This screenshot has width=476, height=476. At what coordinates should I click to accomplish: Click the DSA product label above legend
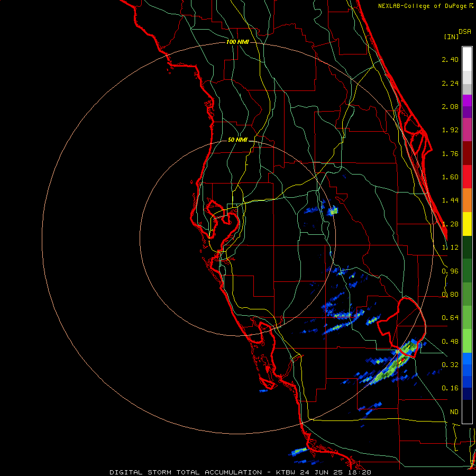465,32
